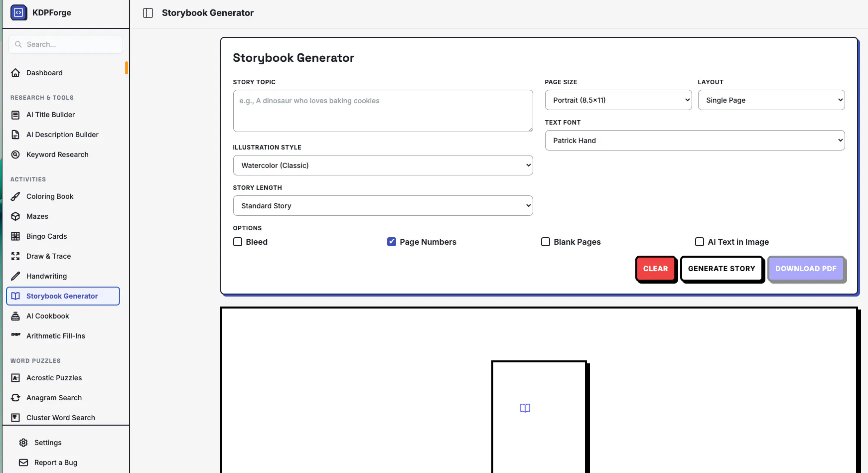Open Arithmetic Fill-Ins in the sidebar

[x=63, y=336]
